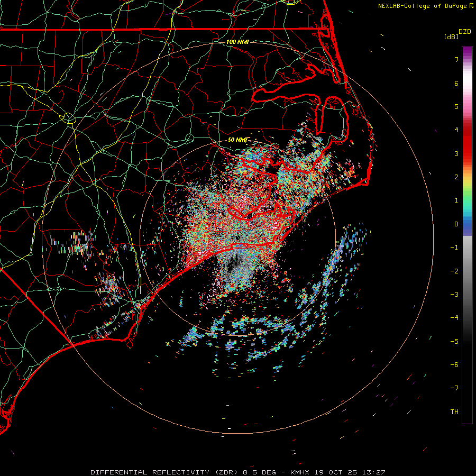Click the -3 value on the color scale
The height and width of the screenshot is (476, 476).
pos(454,295)
